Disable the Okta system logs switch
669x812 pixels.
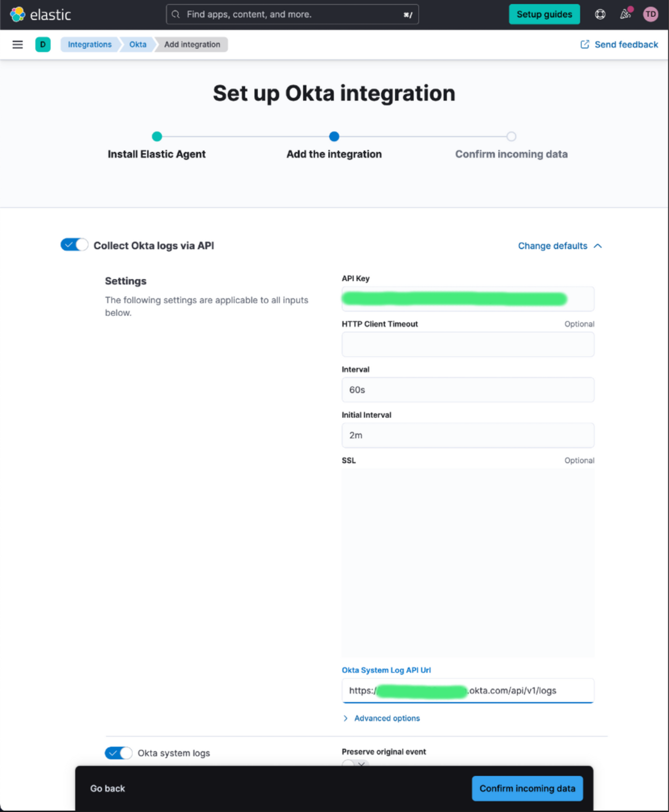click(x=118, y=753)
